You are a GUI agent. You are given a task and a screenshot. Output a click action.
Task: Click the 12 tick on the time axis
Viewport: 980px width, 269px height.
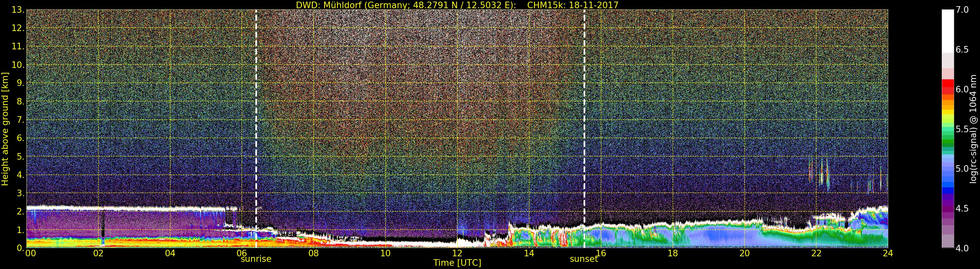[457, 253]
